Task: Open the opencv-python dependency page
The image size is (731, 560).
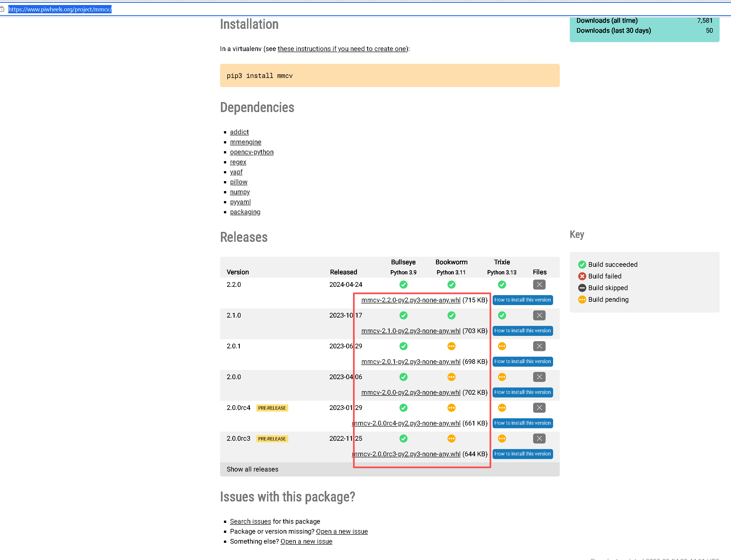Action: [x=251, y=152]
